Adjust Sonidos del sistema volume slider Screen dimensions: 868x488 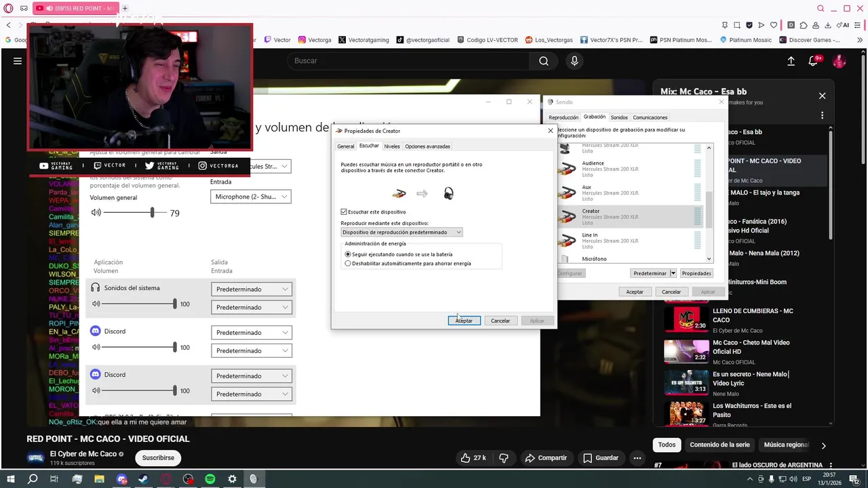point(140,304)
